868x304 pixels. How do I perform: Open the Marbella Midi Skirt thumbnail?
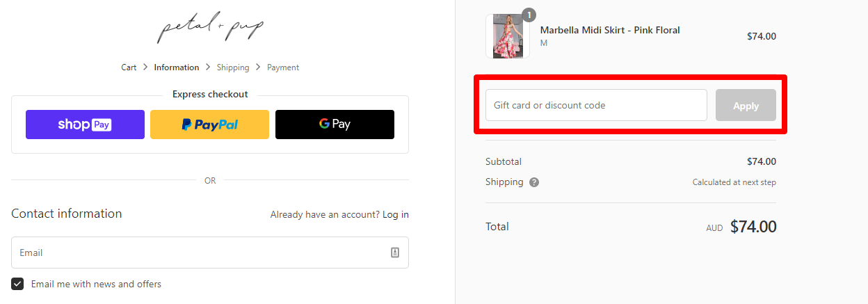(507, 36)
